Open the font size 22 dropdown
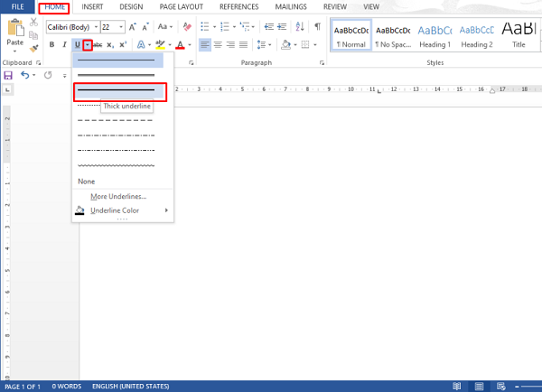Screen dimensions: 542x392 pos(113,27)
